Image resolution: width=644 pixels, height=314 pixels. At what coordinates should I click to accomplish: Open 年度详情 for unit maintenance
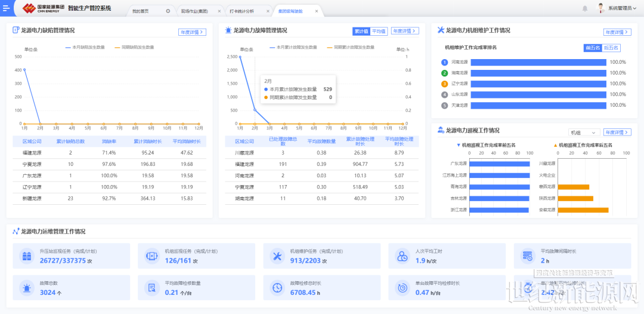click(x=617, y=32)
